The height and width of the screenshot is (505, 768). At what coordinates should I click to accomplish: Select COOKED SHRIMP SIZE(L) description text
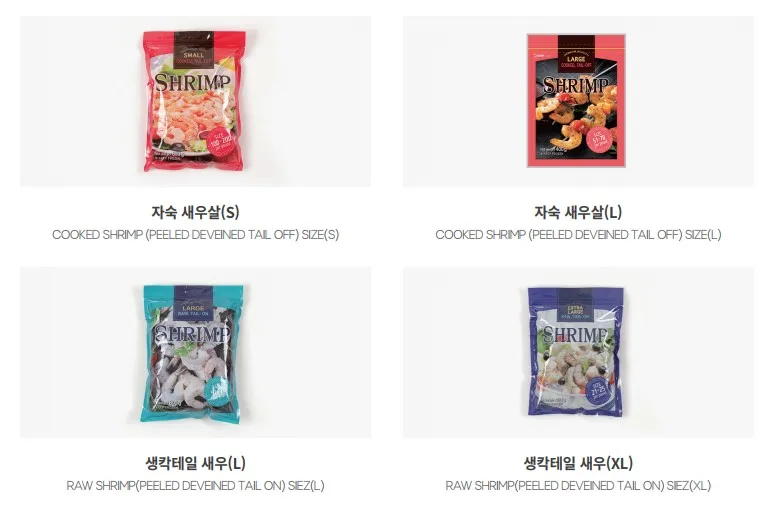click(x=578, y=235)
